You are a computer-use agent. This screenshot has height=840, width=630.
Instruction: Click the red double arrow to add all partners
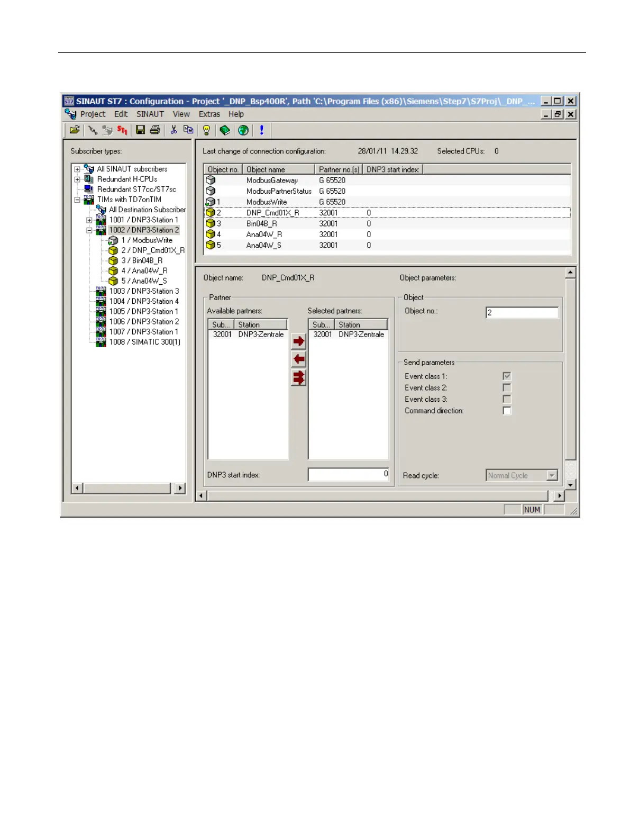click(x=299, y=378)
